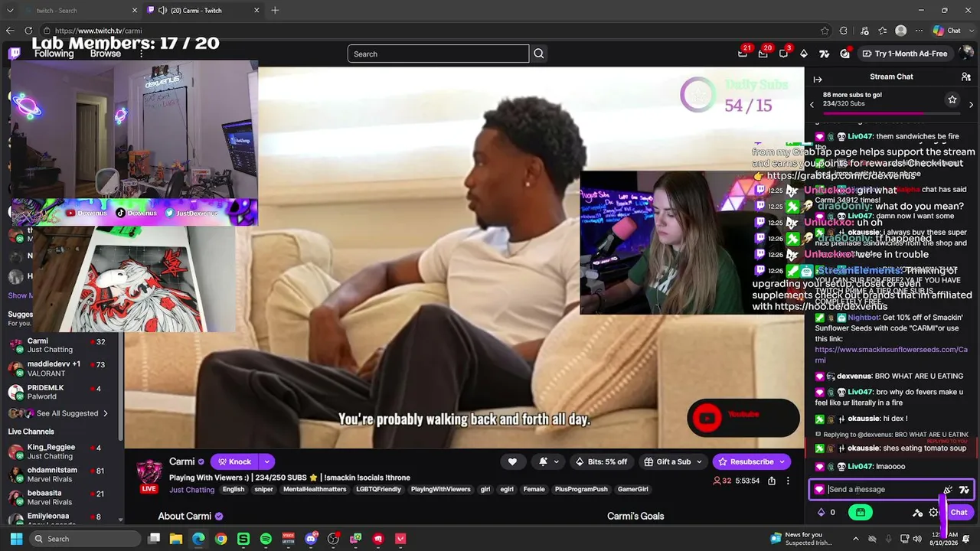The height and width of the screenshot is (551, 980).
Task: Open the browser extensions puzzle icon
Action: point(844,31)
